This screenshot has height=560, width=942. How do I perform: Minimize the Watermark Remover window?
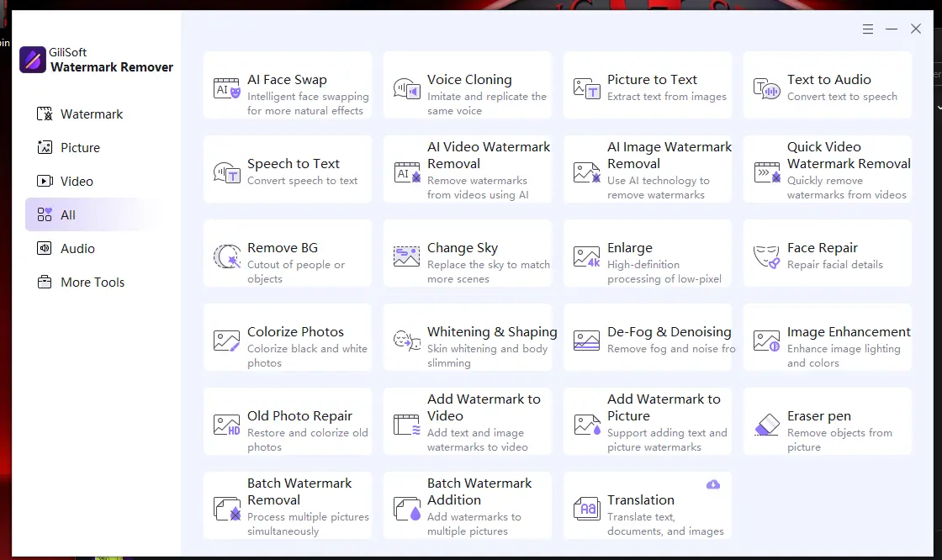pos(892,29)
